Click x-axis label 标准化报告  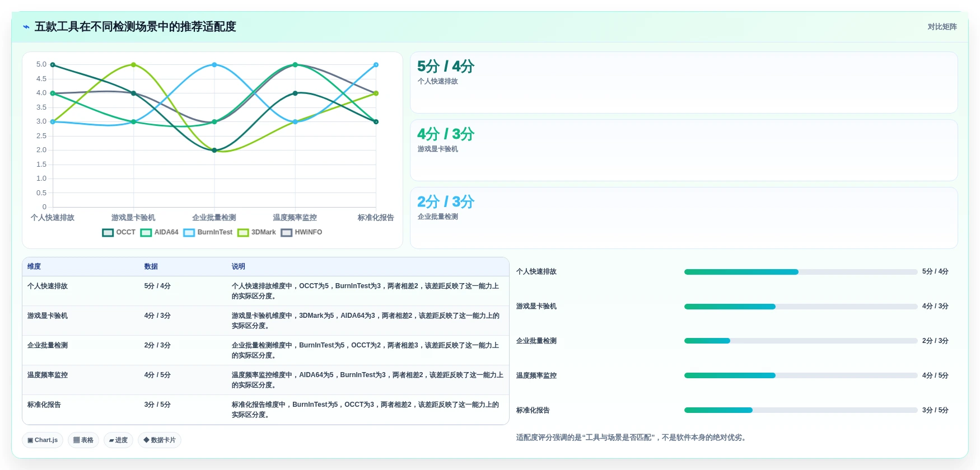376,218
